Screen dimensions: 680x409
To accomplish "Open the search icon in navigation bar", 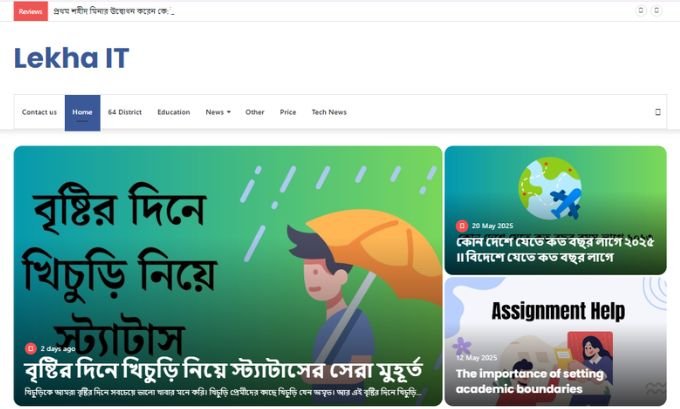I will (x=657, y=112).
